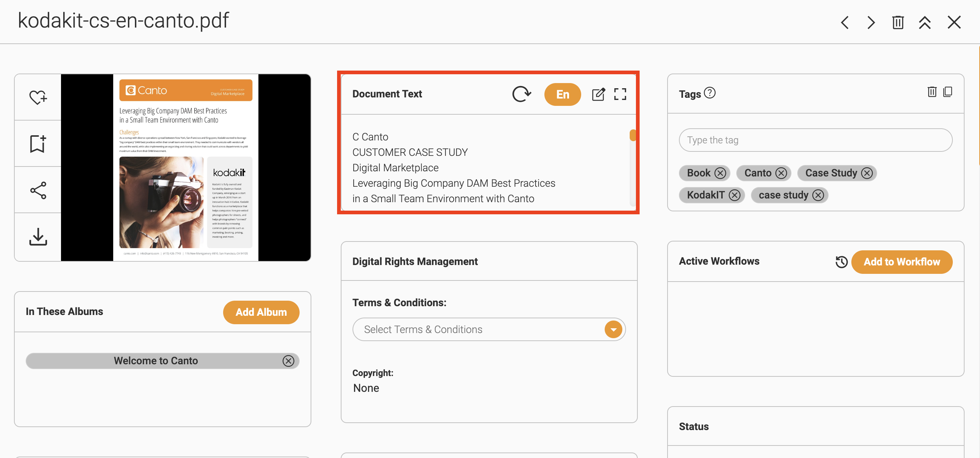
Task: Click the KodakIT tag label
Action: tap(706, 195)
